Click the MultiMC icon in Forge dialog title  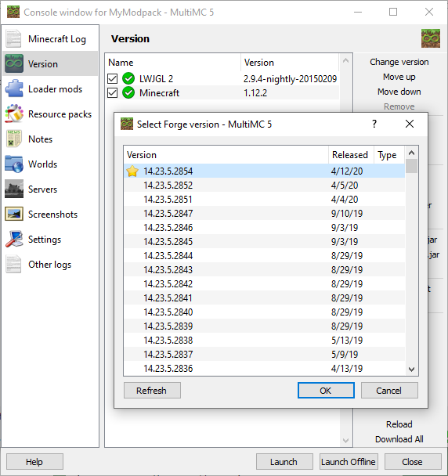click(x=127, y=124)
